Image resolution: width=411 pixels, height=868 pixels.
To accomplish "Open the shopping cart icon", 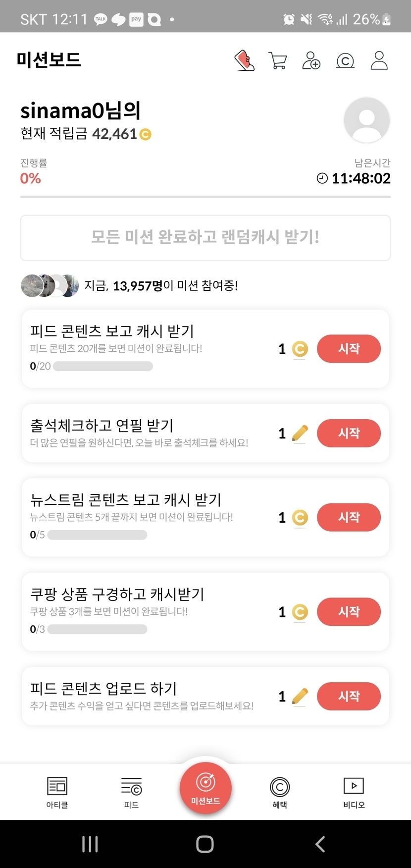I will click(x=278, y=61).
